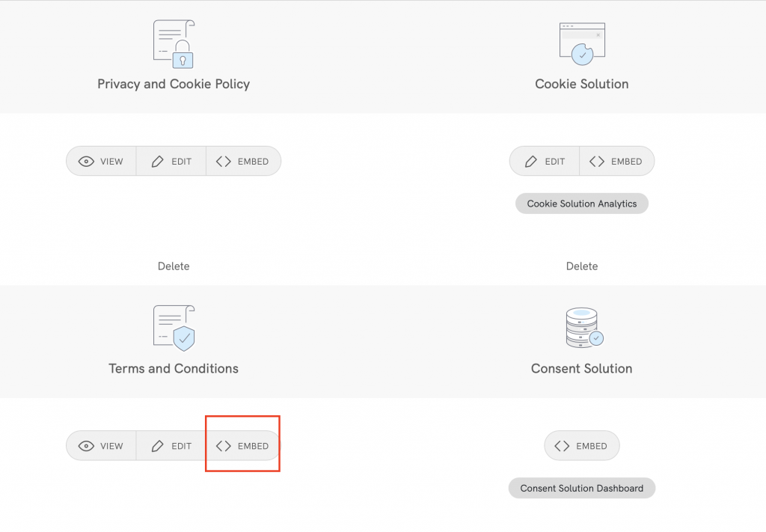Image resolution: width=766 pixels, height=532 pixels.
Task: Open Cookie Solution Analytics
Action: [x=581, y=203]
